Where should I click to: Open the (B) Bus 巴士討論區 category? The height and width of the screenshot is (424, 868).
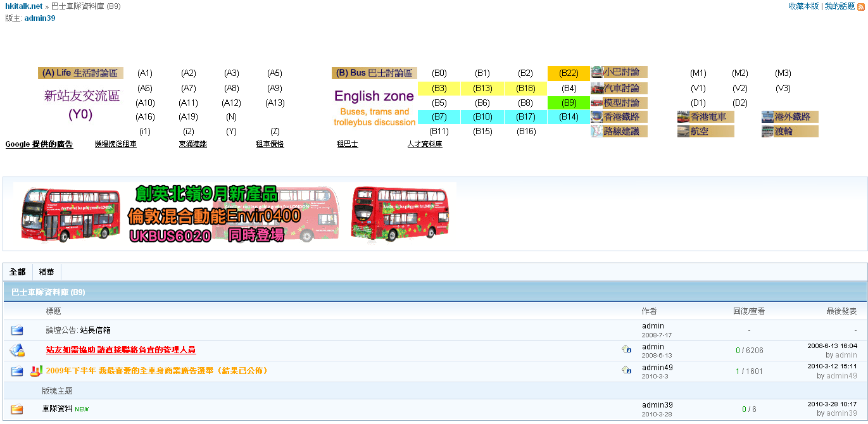pos(374,73)
